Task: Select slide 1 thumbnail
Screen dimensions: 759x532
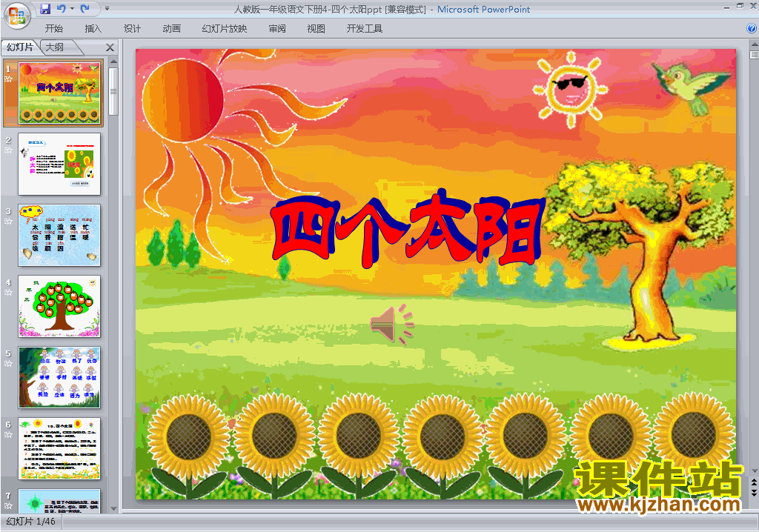Action: click(x=59, y=93)
